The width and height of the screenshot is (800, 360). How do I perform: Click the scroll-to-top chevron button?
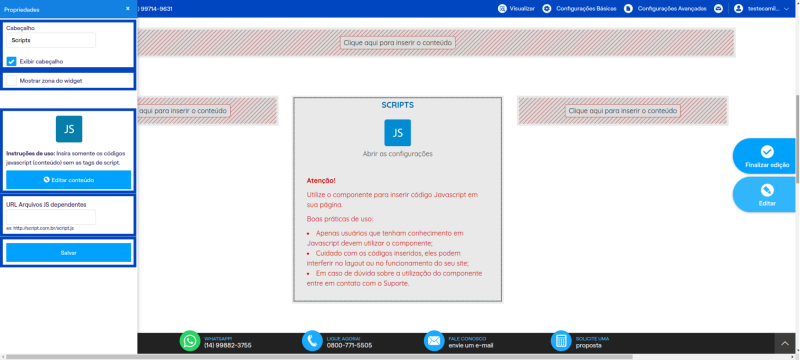[785, 344]
